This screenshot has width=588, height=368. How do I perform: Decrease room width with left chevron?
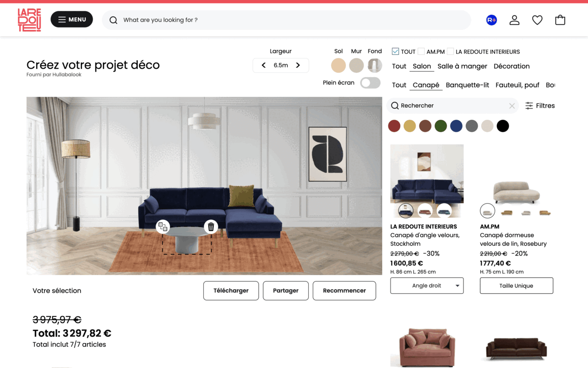pyautogui.click(x=264, y=65)
